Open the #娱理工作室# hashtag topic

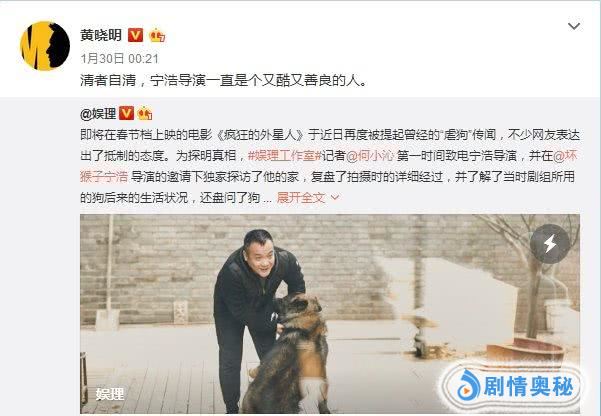coord(284,156)
